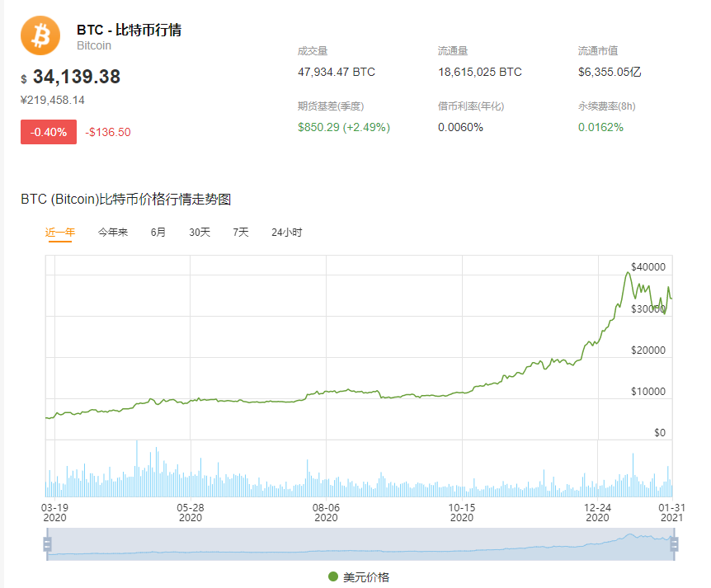Viewport: 711px width, 588px height.
Task: Click the tallest blue volume bar
Action: pyautogui.click(x=136, y=468)
